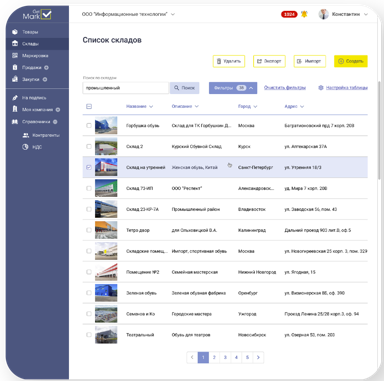
Task: Click the warehouse search input field
Action: pyautogui.click(x=126, y=88)
